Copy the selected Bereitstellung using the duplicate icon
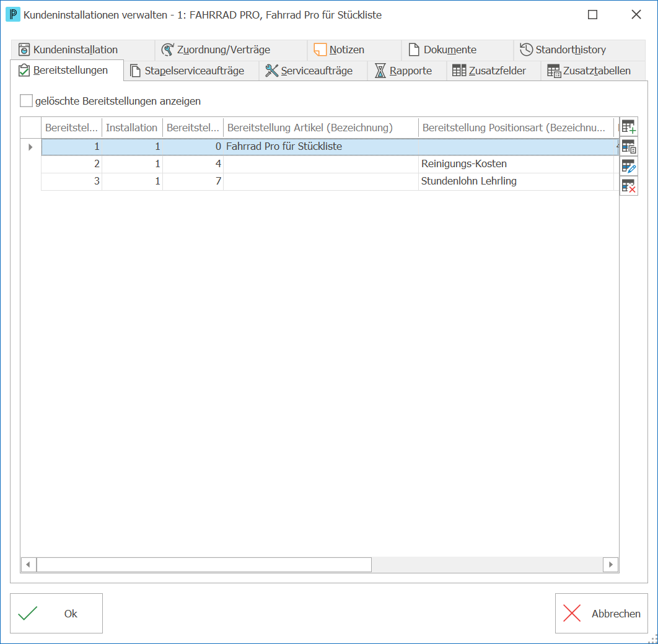Viewport: 658px width, 644px height. tap(629, 146)
